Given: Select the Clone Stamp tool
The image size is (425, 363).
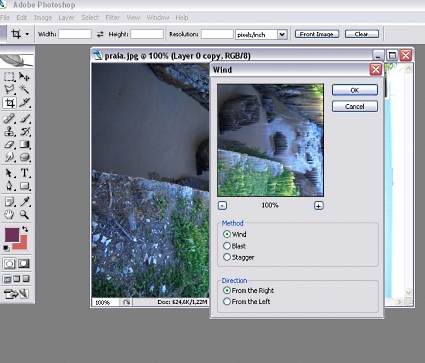Looking at the screenshot, I should point(9,132).
